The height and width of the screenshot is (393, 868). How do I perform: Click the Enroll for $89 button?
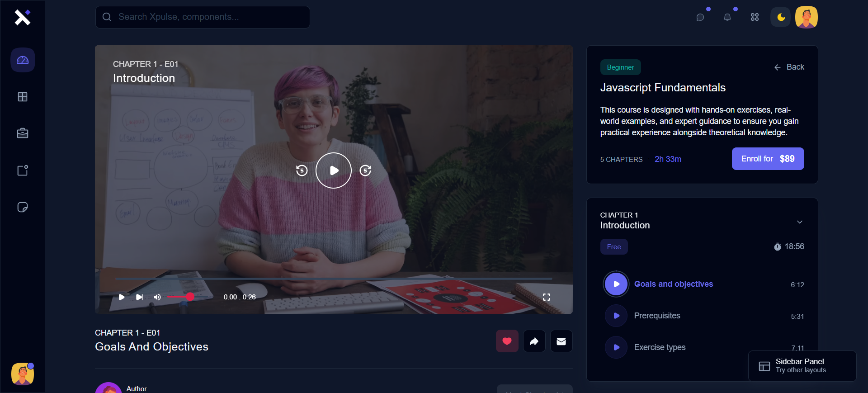tap(768, 159)
